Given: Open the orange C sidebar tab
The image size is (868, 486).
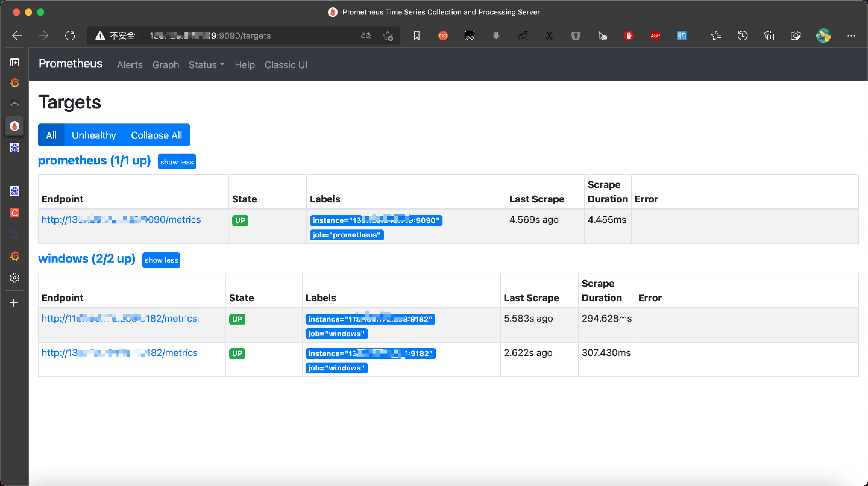Looking at the screenshot, I should point(14,213).
